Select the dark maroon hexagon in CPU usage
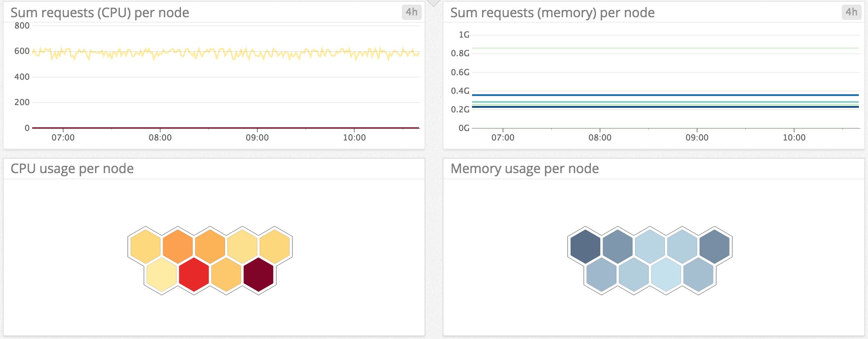This screenshot has height=339, width=868. pyautogui.click(x=258, y=274)
